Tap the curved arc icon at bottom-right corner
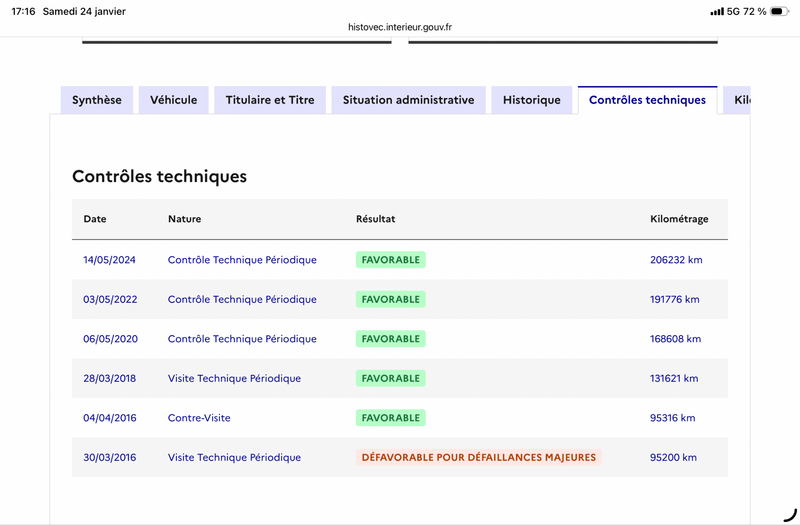This screenshot has height=525, width=800. (788, 514)
